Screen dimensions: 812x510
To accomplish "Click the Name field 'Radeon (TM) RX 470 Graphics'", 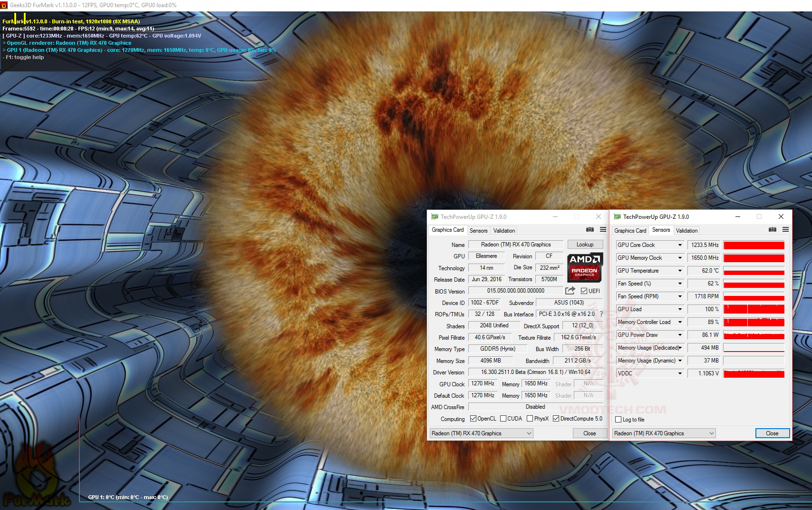I will pos(516,245).
